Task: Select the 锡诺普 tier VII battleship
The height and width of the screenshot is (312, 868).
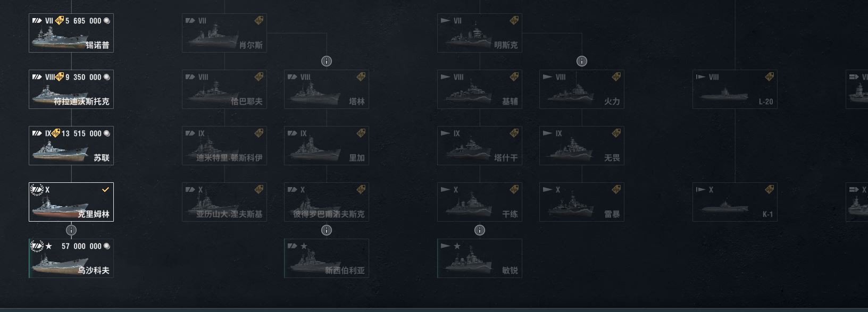Action: 71,33
